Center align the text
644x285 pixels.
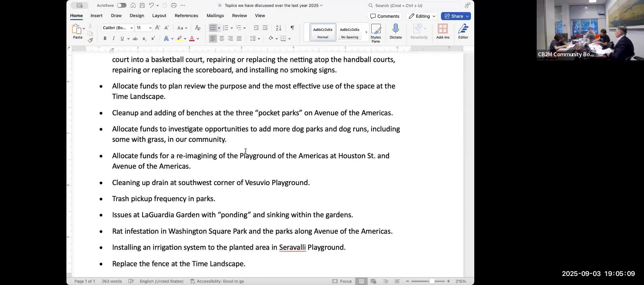pyautogui.click(x=222, y=39)
